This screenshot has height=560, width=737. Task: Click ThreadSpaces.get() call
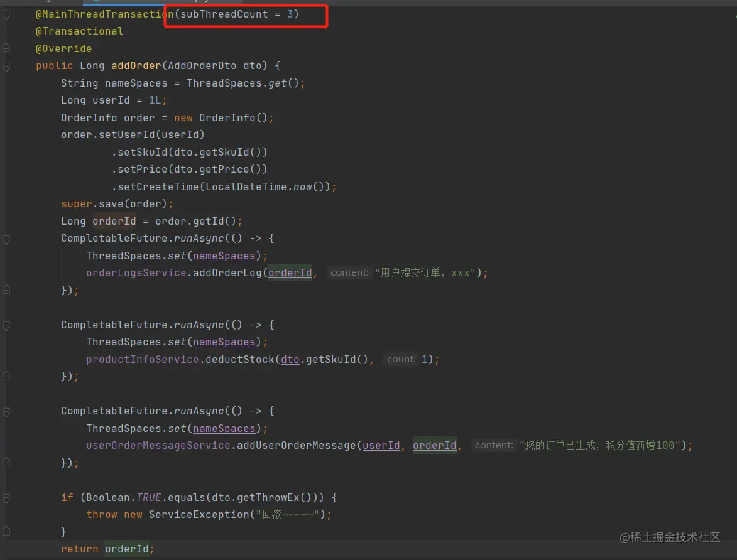(x=243, y=83)
